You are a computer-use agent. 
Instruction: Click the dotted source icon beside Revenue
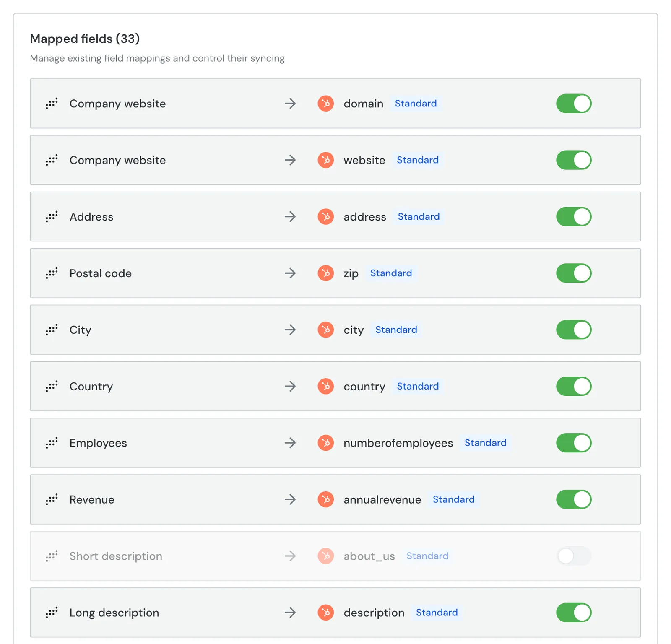[52, 499]
